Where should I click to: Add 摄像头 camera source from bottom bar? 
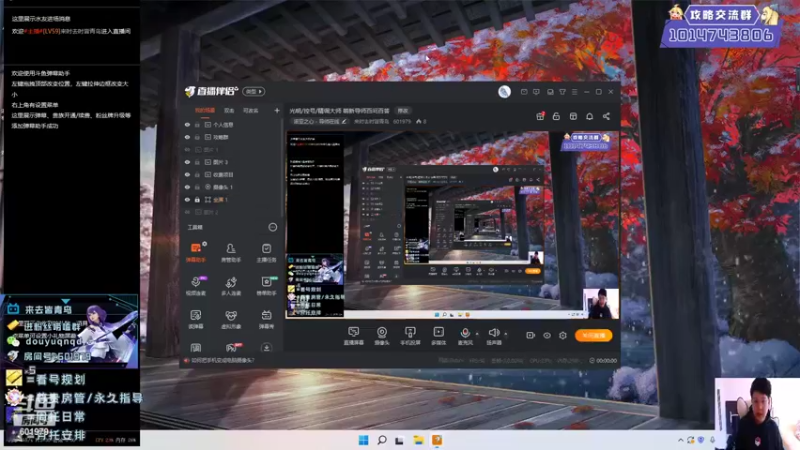(x=382, y=336)
